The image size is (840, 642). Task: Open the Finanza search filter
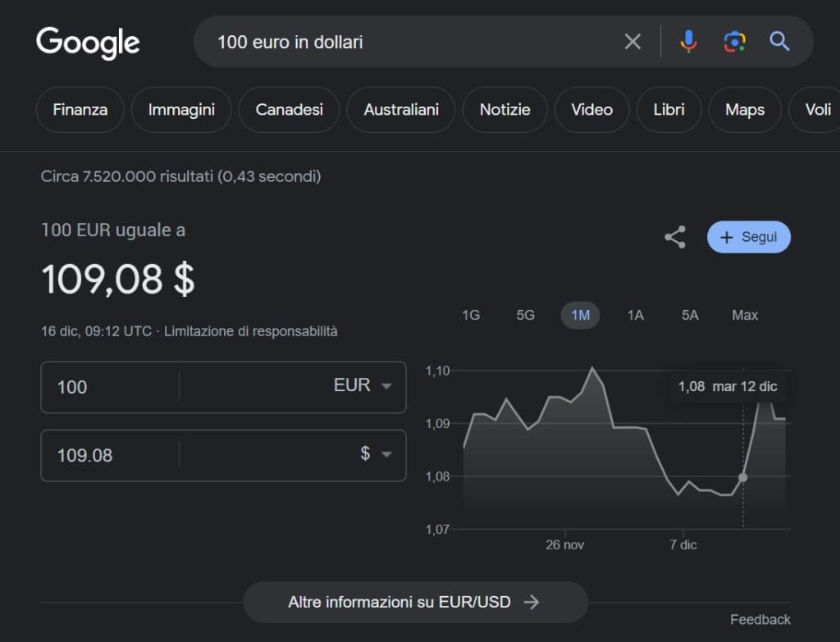point(80,110)
